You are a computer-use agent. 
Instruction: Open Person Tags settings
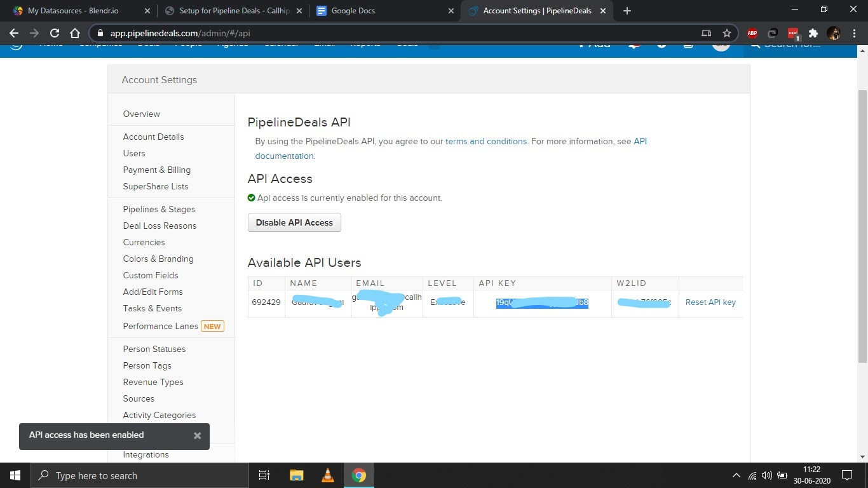click(147, 366)
